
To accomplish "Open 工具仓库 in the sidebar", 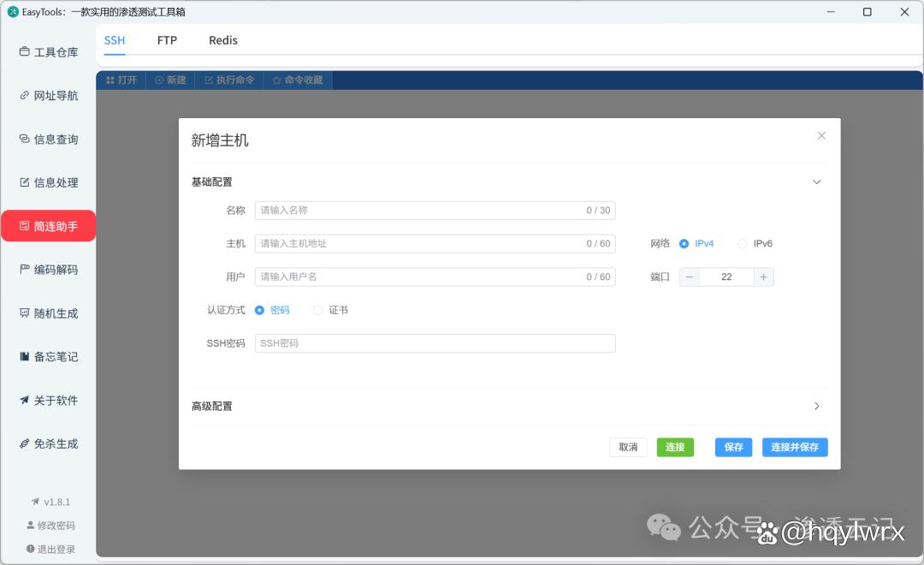I will [48, 52].
